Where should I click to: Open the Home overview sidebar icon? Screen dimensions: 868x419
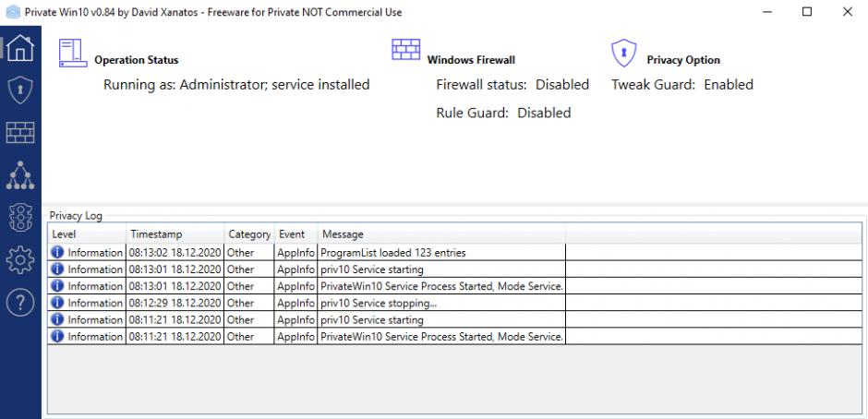(20, 47)
